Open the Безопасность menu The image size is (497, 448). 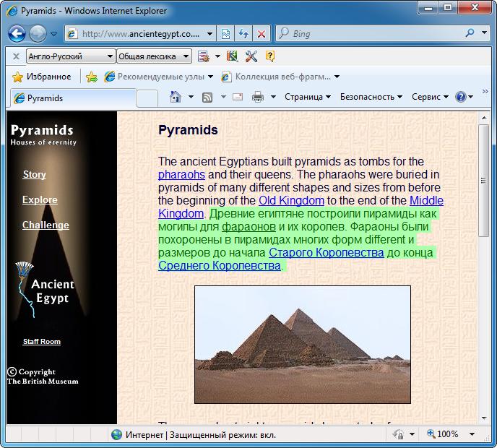point(371,97)
